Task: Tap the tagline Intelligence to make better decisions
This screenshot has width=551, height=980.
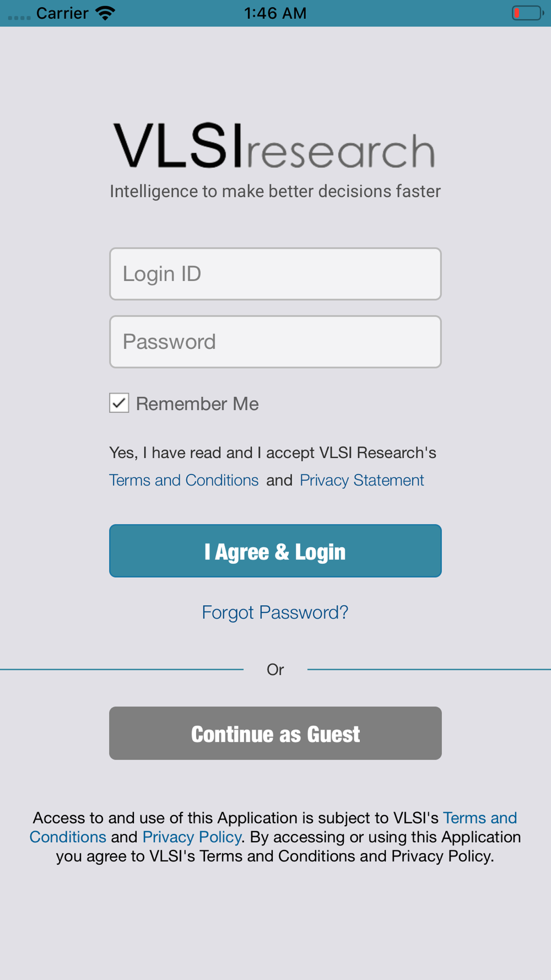Action: [x=275, y=191]
